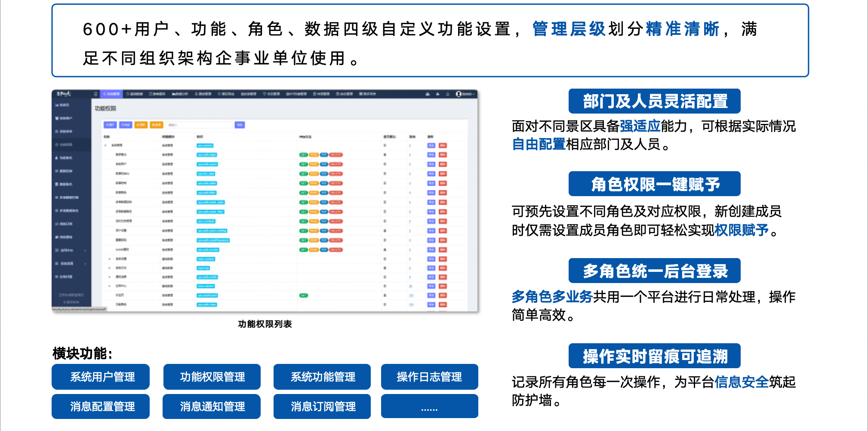Viewport: 868px width, 431px height.
Task: Click the blue edit button in the sys.system row
Action: point(431,145)
